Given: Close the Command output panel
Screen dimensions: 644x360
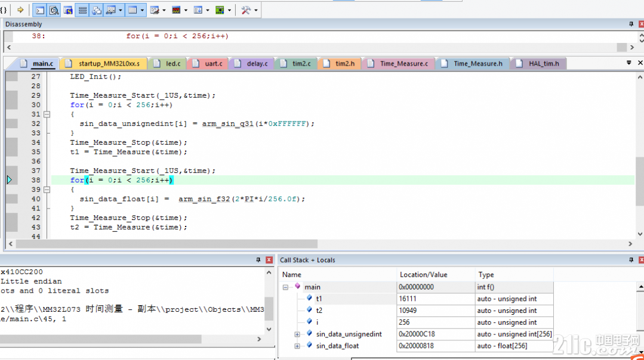Looking at the screenshot, I should 269,260.
